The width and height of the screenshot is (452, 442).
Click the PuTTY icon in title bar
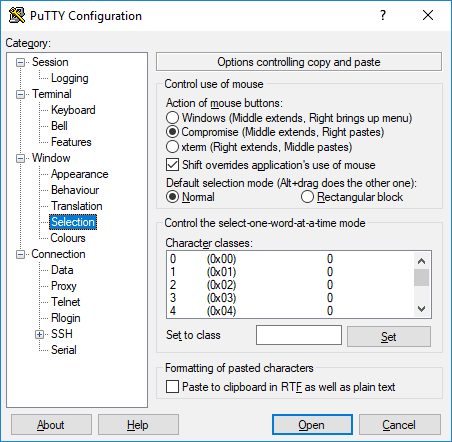coord(17,15)
